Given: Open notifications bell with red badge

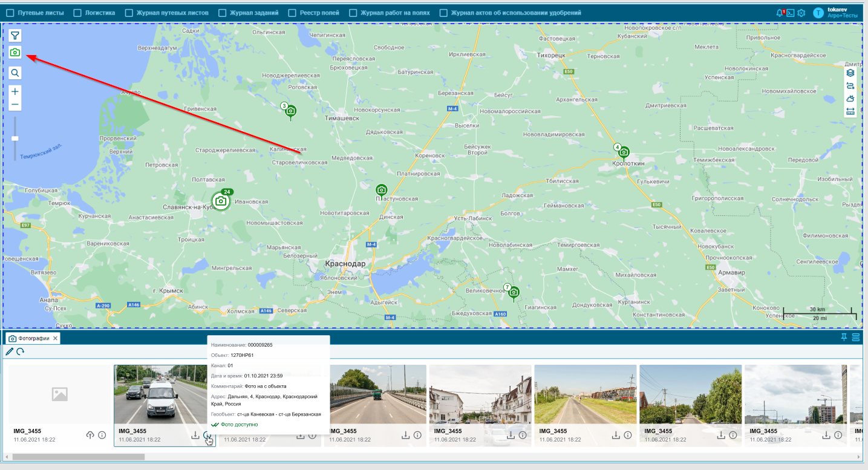Looking at the screenshot, I should [x=780, y=13].
